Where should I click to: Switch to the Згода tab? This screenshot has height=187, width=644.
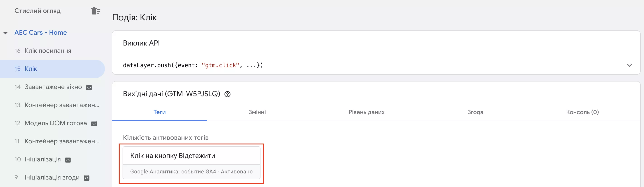pyautogui.click(x=475, y=112)
